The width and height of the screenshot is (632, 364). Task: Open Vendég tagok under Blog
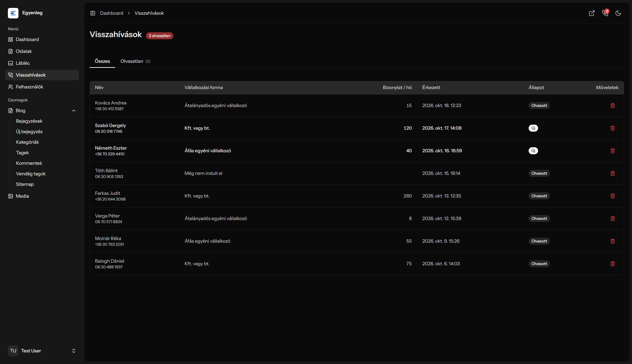[x=31, y=174]
